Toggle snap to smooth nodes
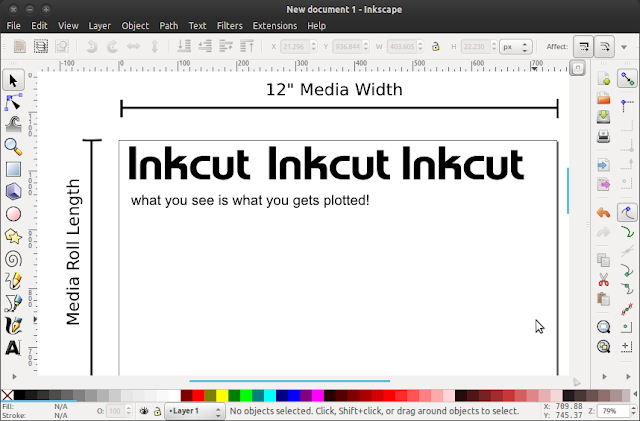Viewport: 640px width, 421px height. [627, 289]
